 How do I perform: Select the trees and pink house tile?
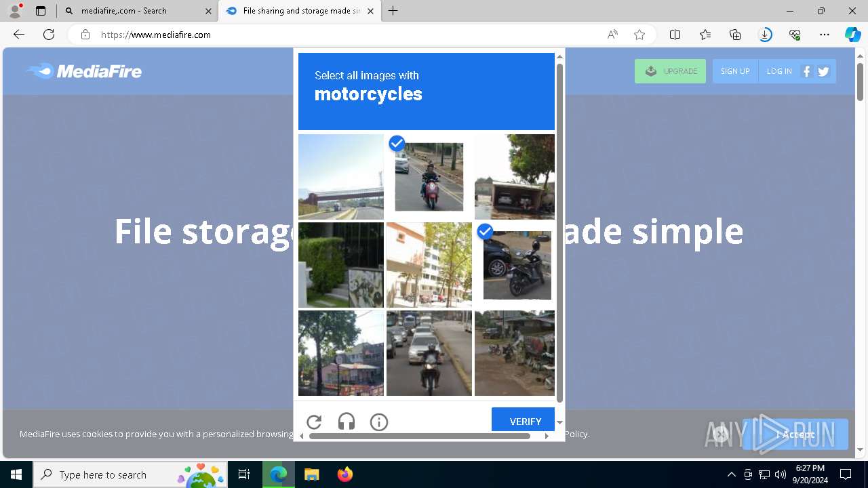pyautogui.click(x=341, y=353)
